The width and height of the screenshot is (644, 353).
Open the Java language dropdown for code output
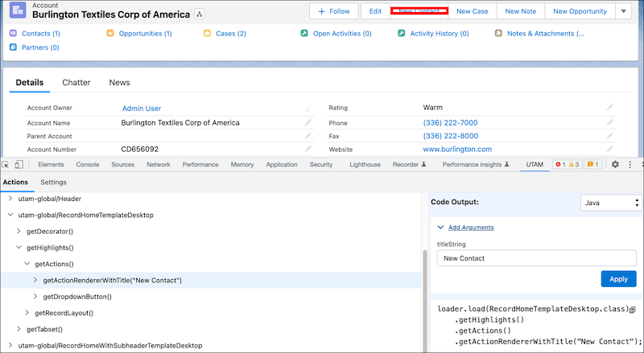tap(611, 203)
